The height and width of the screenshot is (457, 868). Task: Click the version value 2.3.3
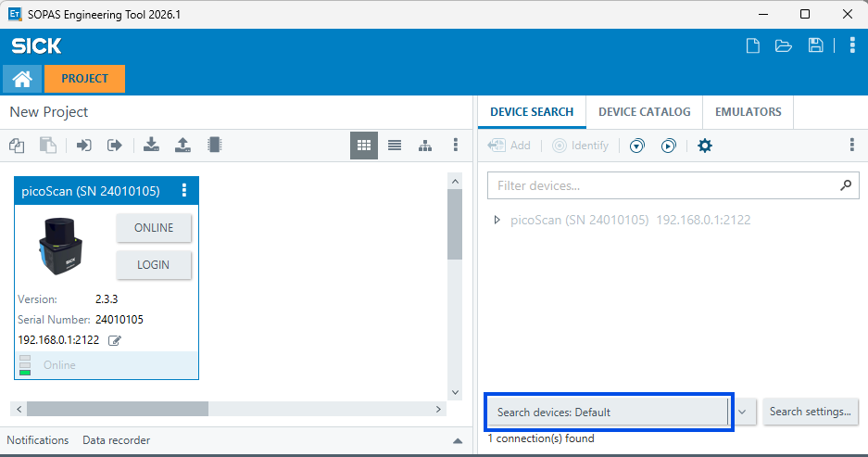107,299
